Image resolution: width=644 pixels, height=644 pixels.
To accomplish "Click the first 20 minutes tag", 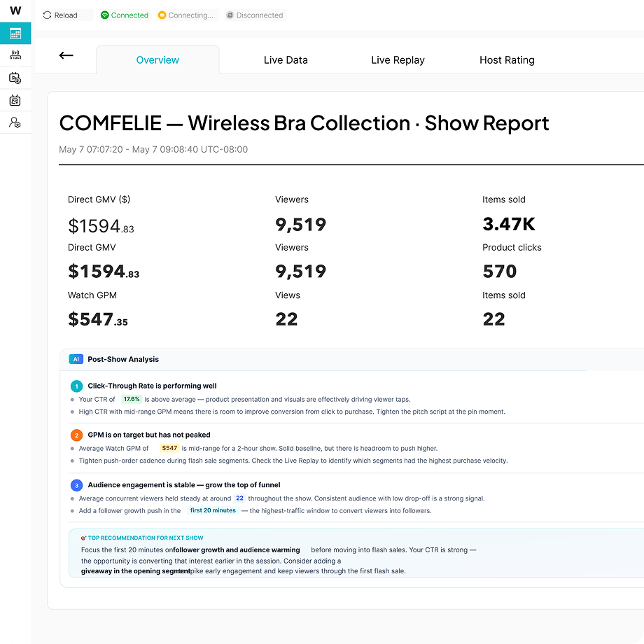I will [x=213, y=510].
